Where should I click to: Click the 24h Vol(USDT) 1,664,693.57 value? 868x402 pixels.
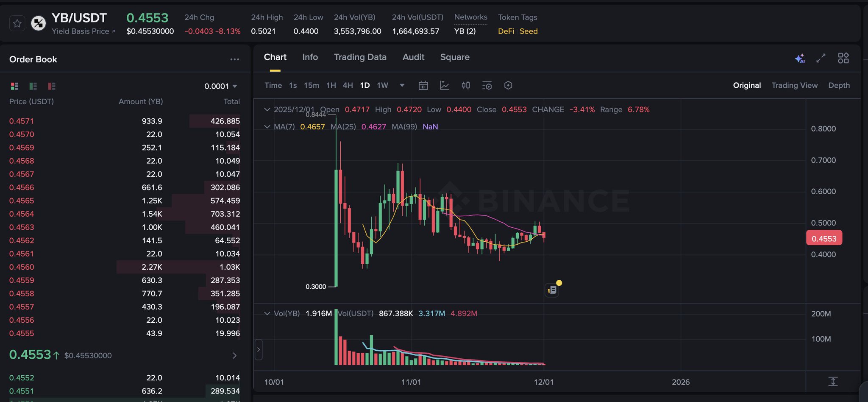pyautogui.click(x=416, y=31)
